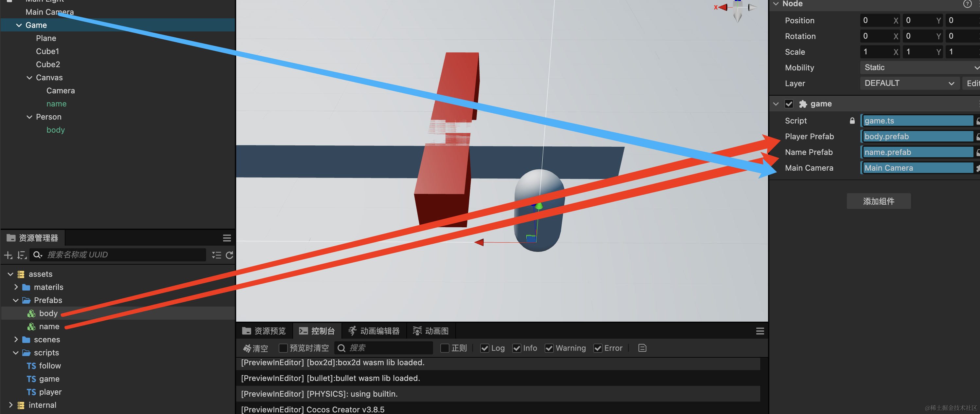
Task: Enable the 预览时清空 checkbox
Action: coord(283,348)
